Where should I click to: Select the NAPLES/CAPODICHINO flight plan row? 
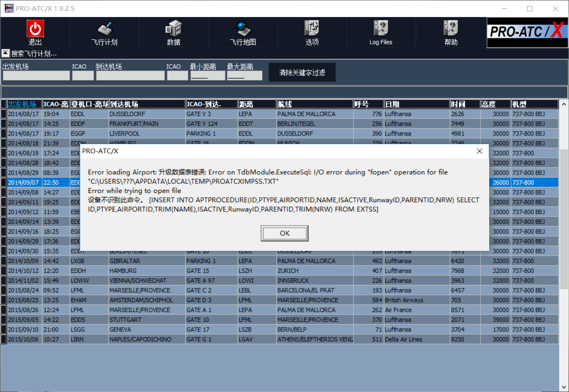click(x=140, y=339)
